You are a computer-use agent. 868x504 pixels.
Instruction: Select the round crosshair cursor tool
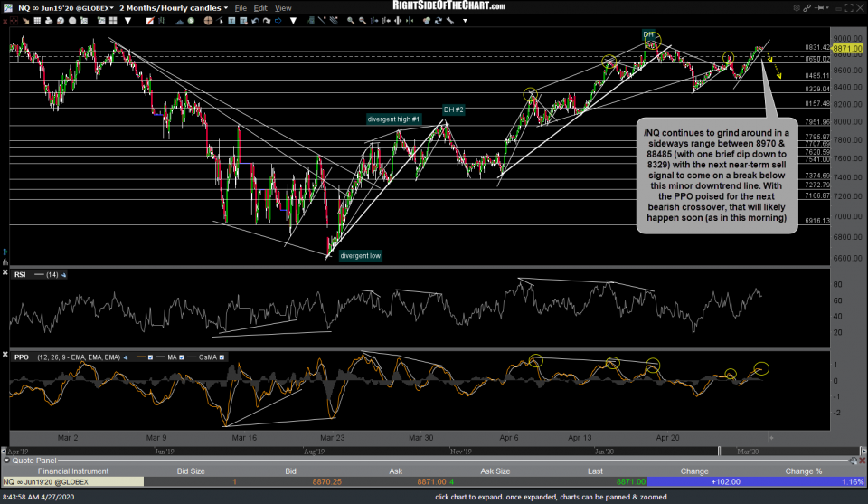[x=208, y=21]
